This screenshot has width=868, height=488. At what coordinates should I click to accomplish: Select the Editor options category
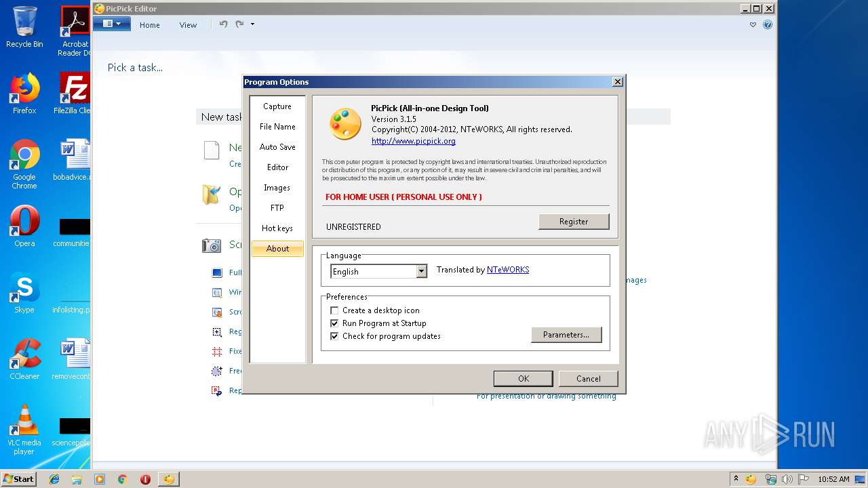point(277,167)
